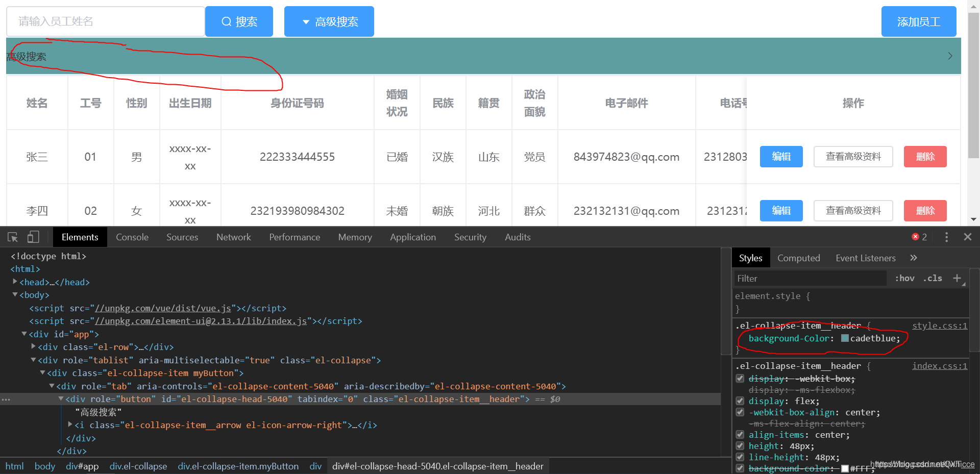Viewport: 980px width, 474px height.
Task: Select div.el-collapse in the breadcrumb bar
Action: 138,466
